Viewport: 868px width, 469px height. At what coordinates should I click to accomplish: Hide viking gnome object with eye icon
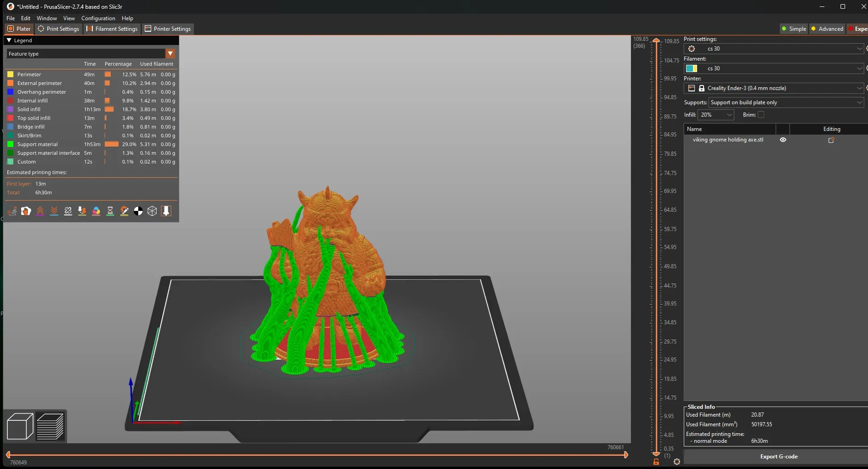(783, 140)
